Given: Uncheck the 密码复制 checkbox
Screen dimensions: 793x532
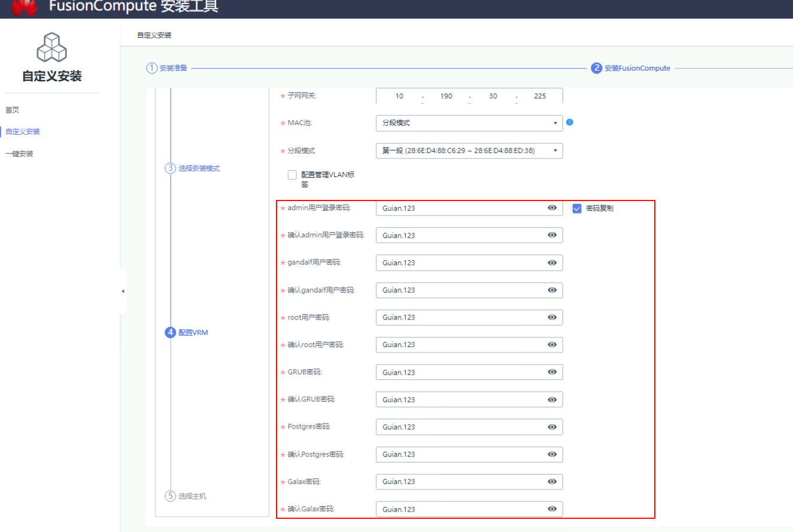Looking at the screenshot, I should pyautogui.click(x=577, y=208).
